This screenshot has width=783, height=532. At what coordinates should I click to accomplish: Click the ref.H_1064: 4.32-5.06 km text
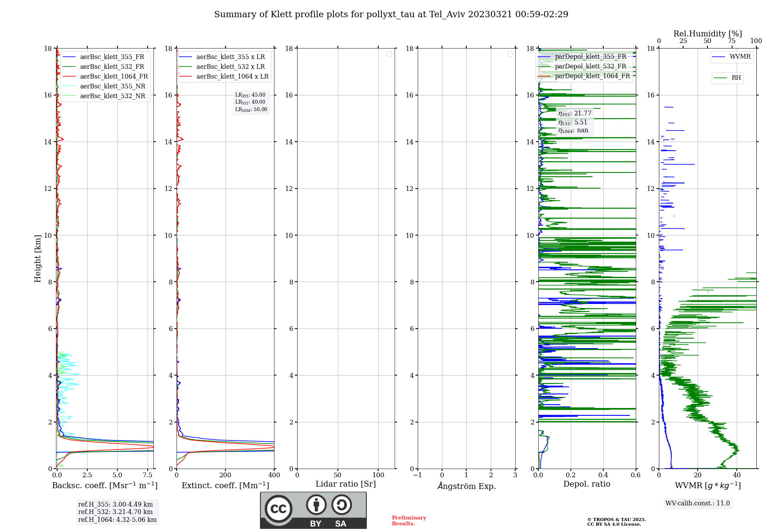(x=117, y=520)
